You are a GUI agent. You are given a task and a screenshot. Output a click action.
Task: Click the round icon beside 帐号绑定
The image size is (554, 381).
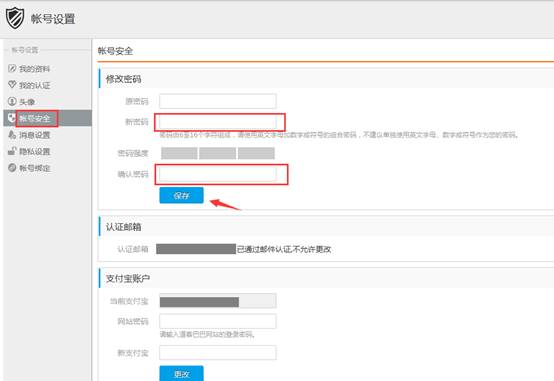12,168
